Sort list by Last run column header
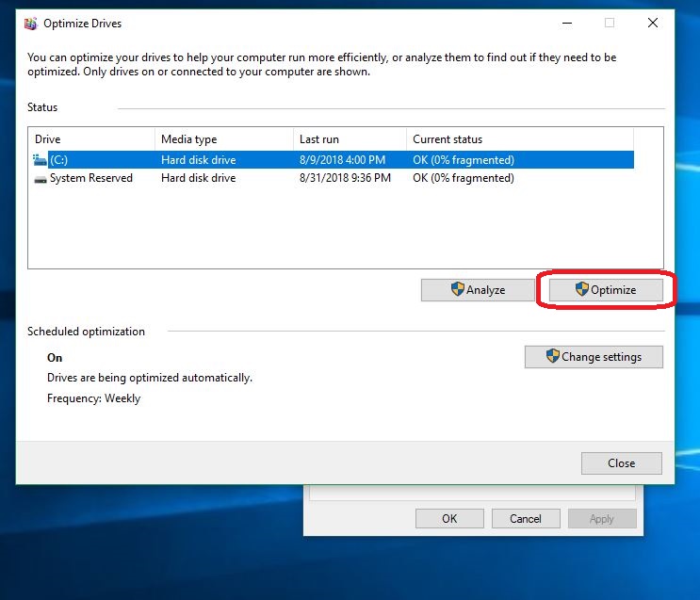This screenshot has width=700, height=600. coord(349,139)
